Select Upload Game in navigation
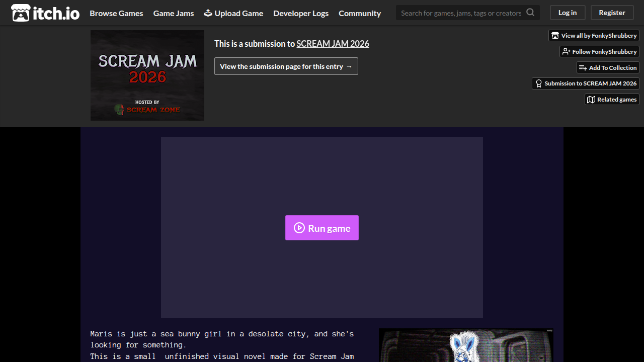644x362 pixels. [x=233, y=13]
